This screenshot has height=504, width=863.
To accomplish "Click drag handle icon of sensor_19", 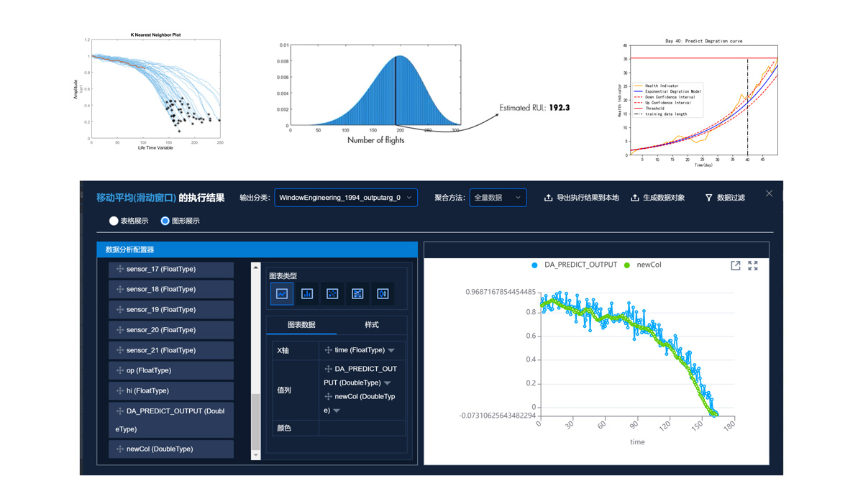I will click(x=119, y=309).
